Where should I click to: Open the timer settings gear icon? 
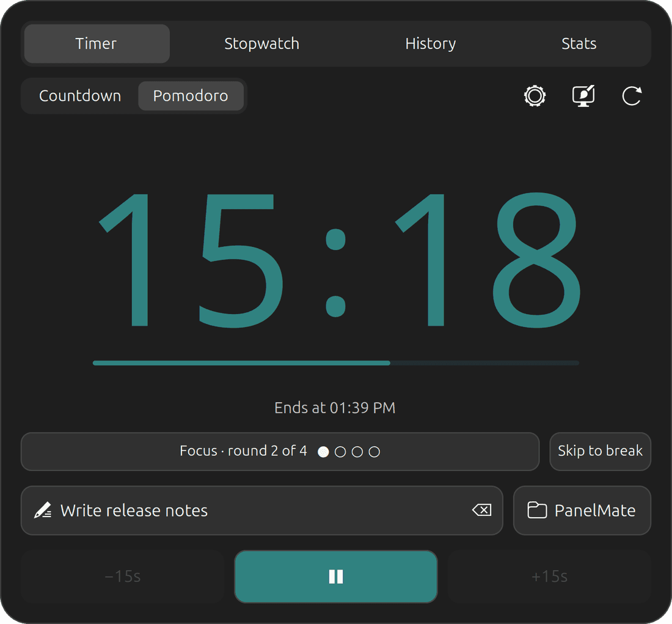coord(535,96)
